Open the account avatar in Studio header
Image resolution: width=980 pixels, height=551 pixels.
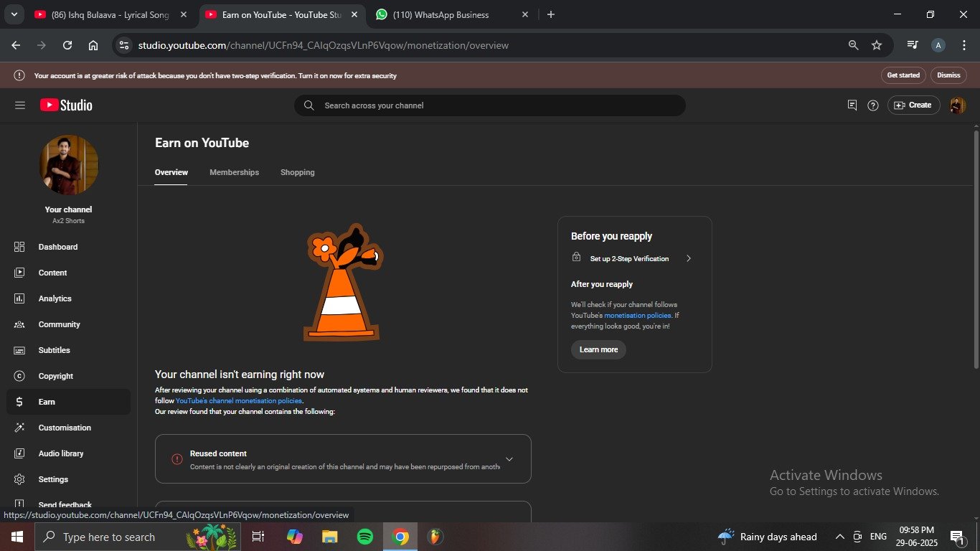(957, 105)
